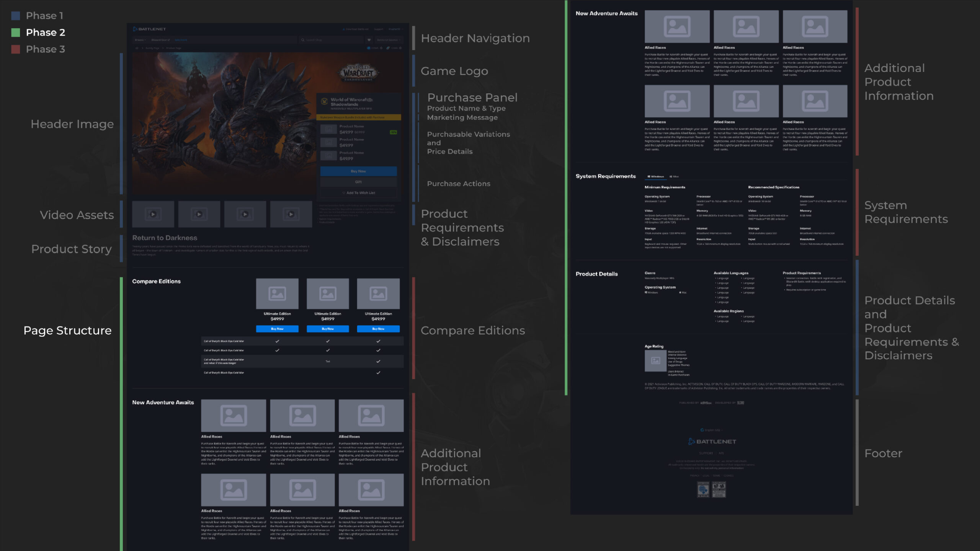The image size is (980, 551).
Task: Click 'Phase 2' legend label
Action: point(46,33)
